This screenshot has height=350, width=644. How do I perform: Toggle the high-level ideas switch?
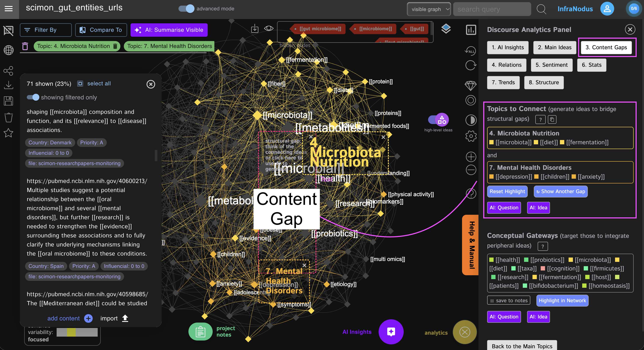click(x=438, y=120)
